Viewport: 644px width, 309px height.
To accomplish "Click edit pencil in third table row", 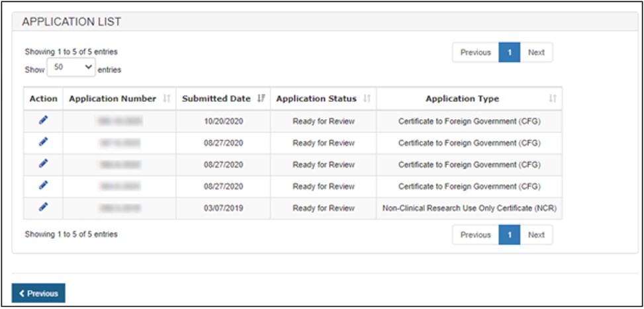I will point(44,164).
